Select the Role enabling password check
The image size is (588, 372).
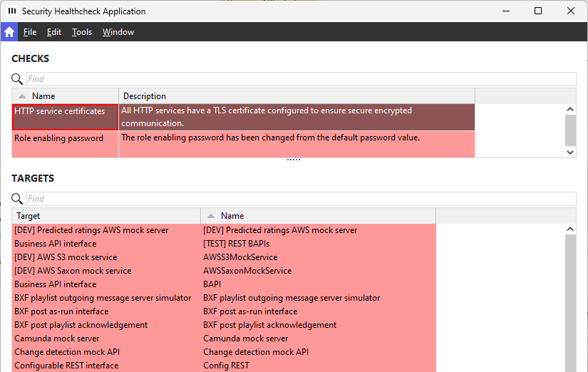(x=59, y=138)
